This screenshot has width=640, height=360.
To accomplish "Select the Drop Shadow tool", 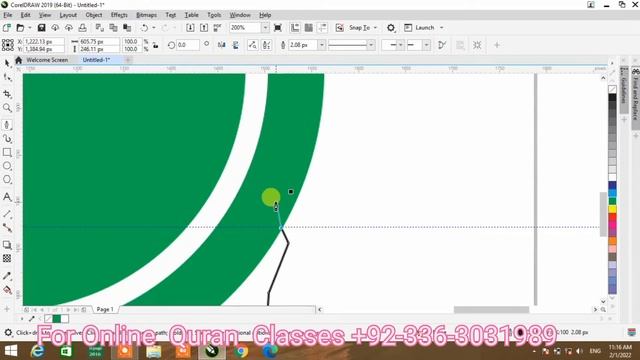I will (7, 245).
